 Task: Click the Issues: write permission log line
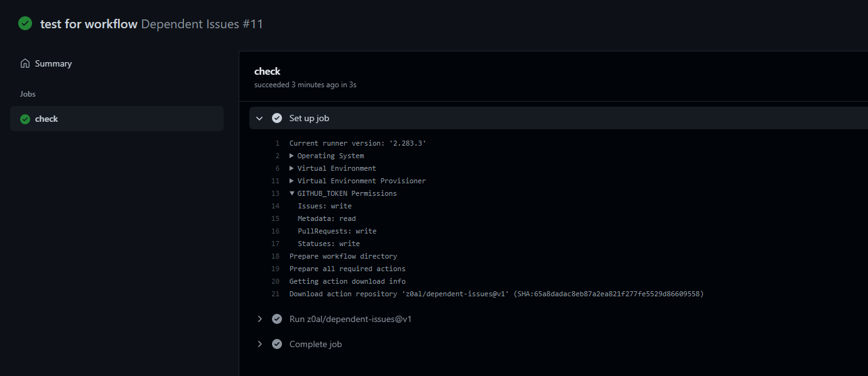[324, 205]
